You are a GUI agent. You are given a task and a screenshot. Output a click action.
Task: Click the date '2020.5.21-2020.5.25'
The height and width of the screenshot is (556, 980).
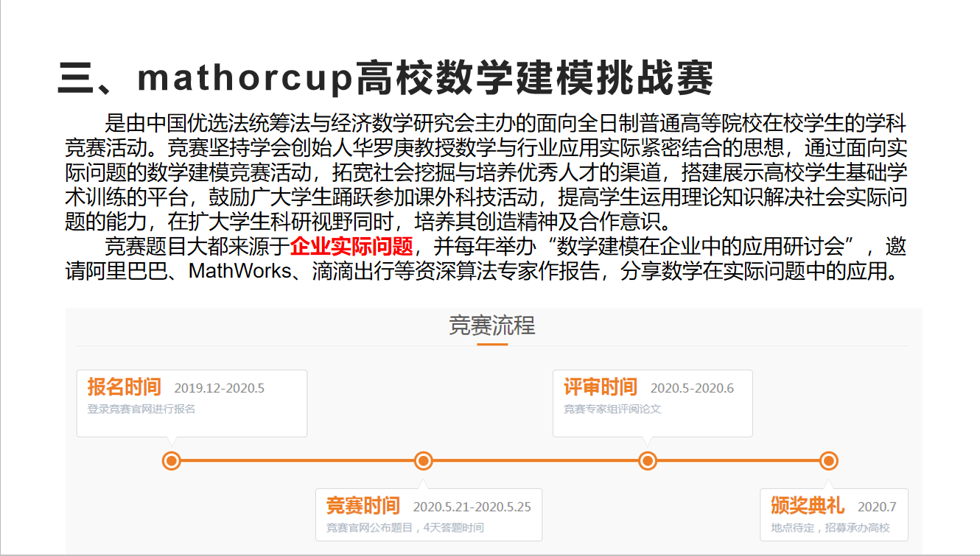click(x=472, y=507)
